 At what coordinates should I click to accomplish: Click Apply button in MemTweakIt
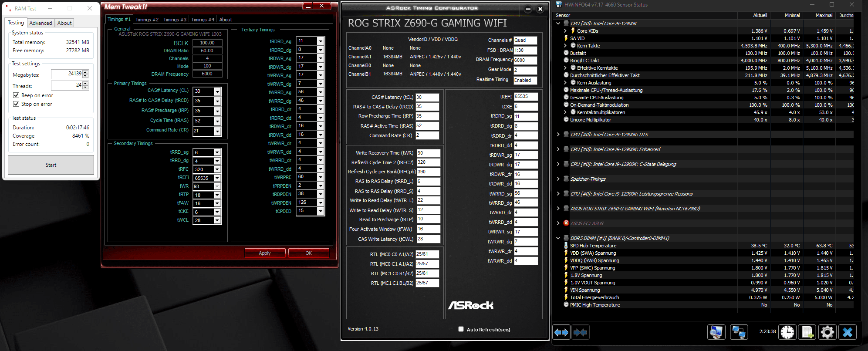[x=265, y=253]
